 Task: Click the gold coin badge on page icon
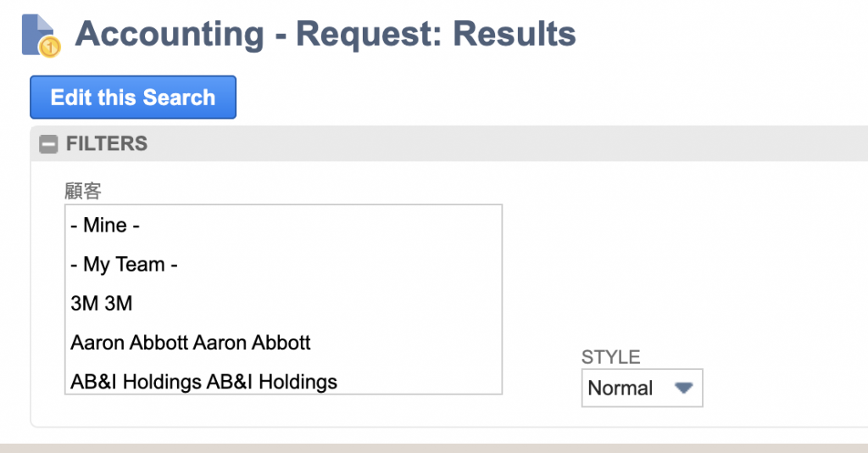pyautogui.click(x=52, y=45)
